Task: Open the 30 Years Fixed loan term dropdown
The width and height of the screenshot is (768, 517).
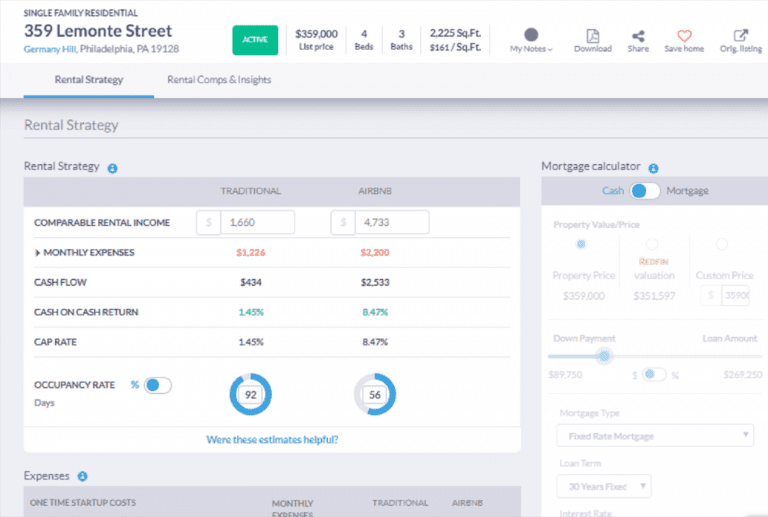Action: [x=603, y=487]
